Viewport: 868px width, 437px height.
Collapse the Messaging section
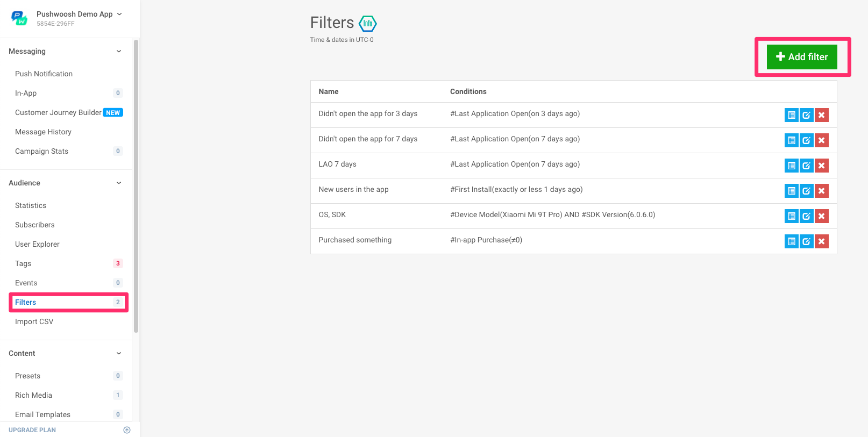click(x=119, y=52)
